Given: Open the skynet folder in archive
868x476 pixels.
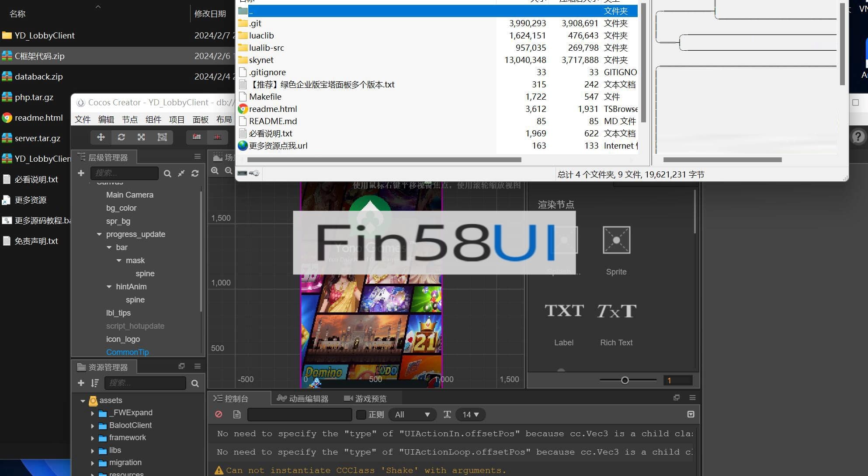Looking at the screenshot, I should [261, 60].
